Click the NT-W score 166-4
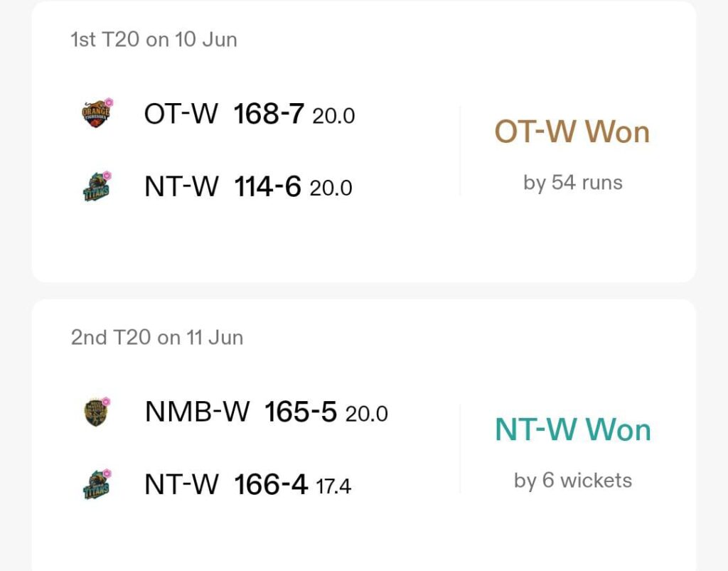Viewport: 728px width, 571px height. tap(271, 485)
